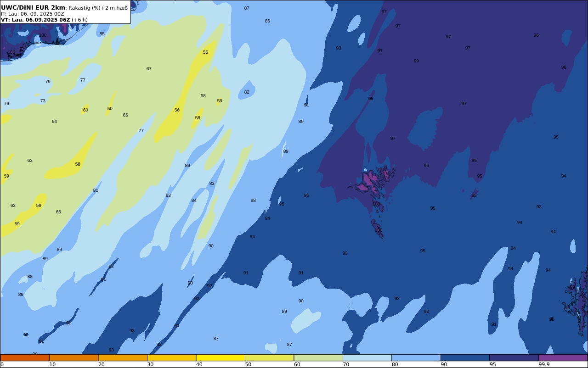Select the legend tick label '70'

coord(346,364)
